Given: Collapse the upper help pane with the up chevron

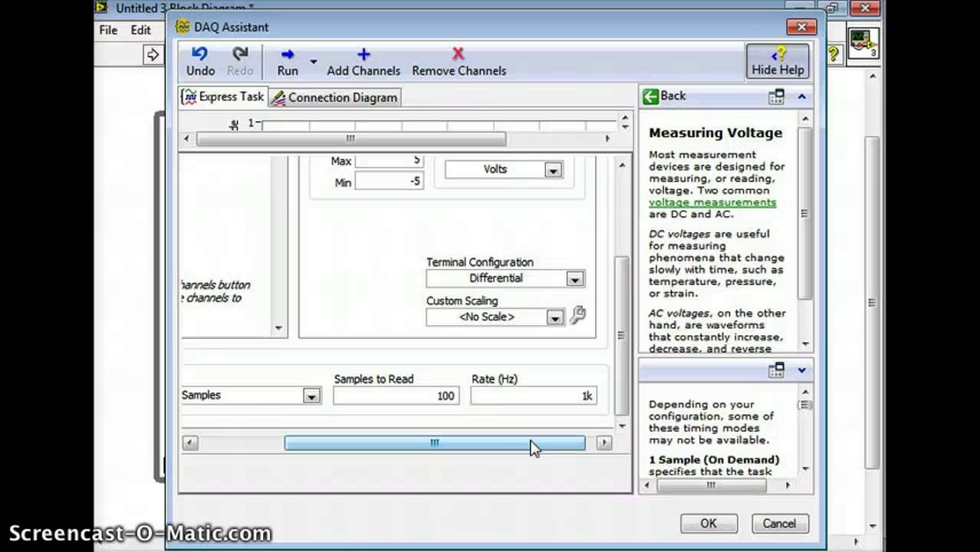Looking at the screenshot, I should pyautogui.click(x=801, y=97).
